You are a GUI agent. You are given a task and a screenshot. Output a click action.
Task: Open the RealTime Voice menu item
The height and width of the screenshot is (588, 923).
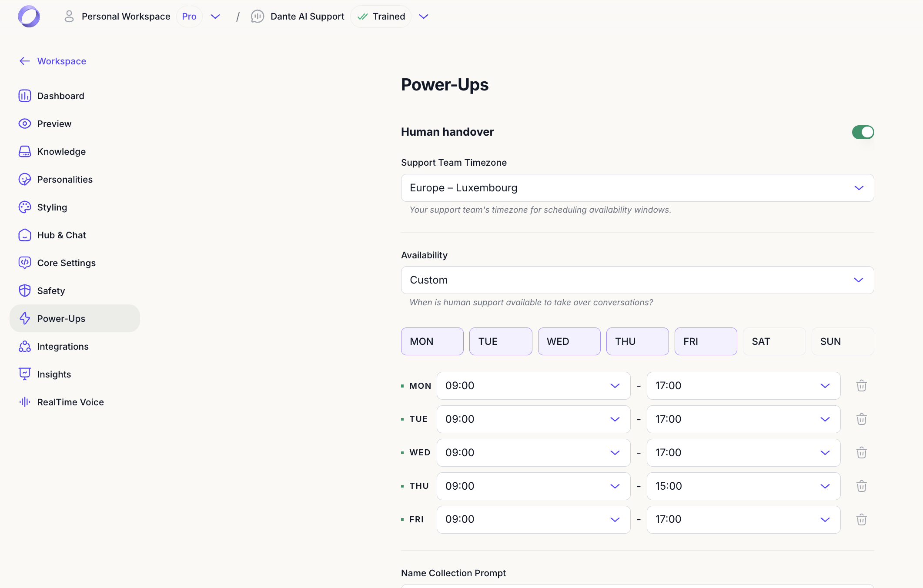coord(75,402)
